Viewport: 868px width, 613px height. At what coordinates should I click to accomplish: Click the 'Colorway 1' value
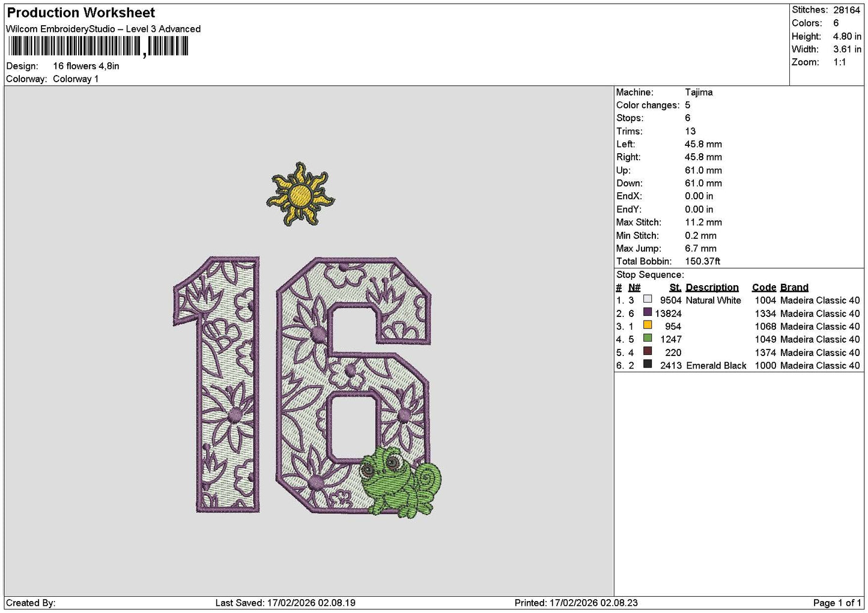(x=76, y=79)
